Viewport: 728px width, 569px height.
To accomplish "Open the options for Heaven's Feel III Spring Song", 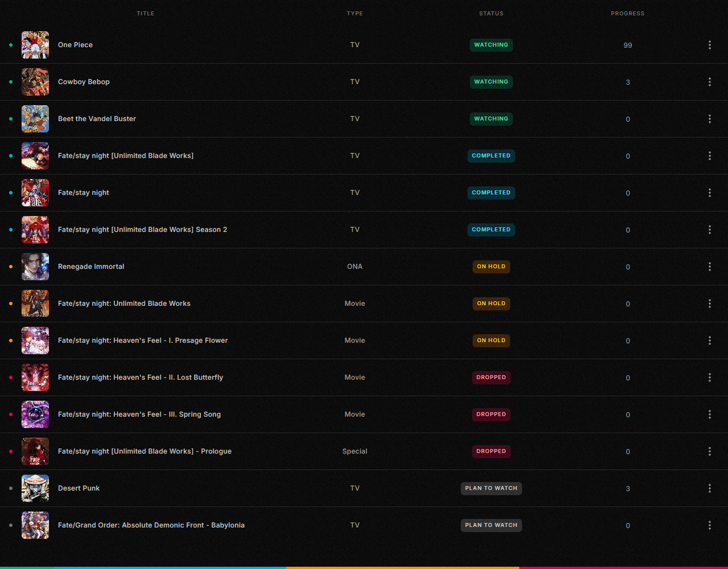I will [x=709, y=414].
